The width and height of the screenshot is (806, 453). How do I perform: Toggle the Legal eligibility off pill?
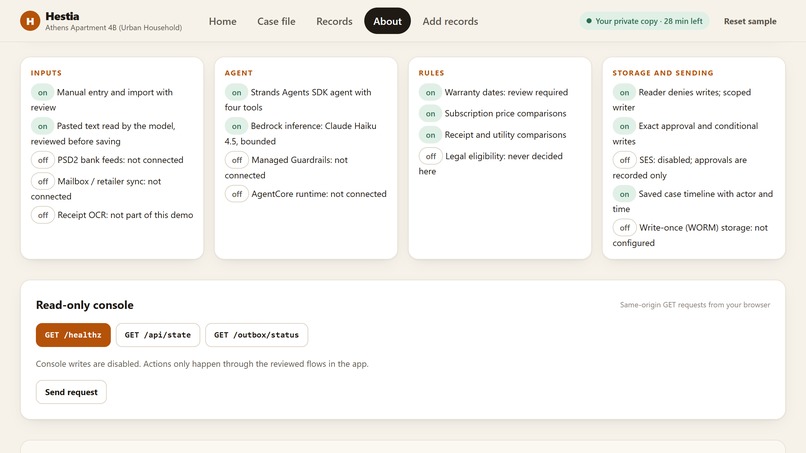(431, 156)
